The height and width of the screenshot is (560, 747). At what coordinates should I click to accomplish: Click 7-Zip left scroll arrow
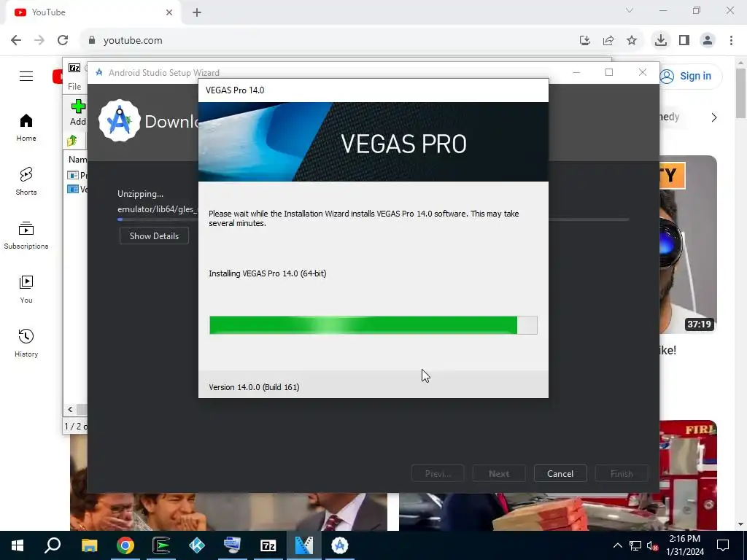pyautogui.click(x=70, y=409)
